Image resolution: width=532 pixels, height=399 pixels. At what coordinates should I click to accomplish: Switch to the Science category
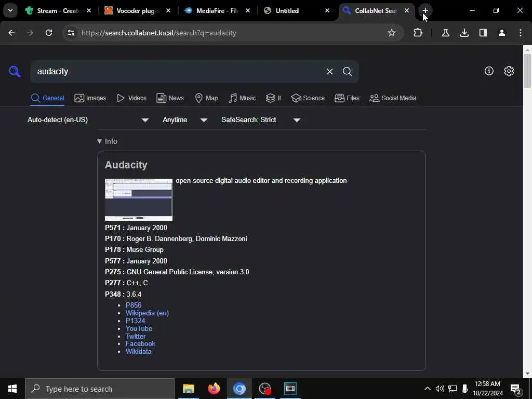coord(308,98)
